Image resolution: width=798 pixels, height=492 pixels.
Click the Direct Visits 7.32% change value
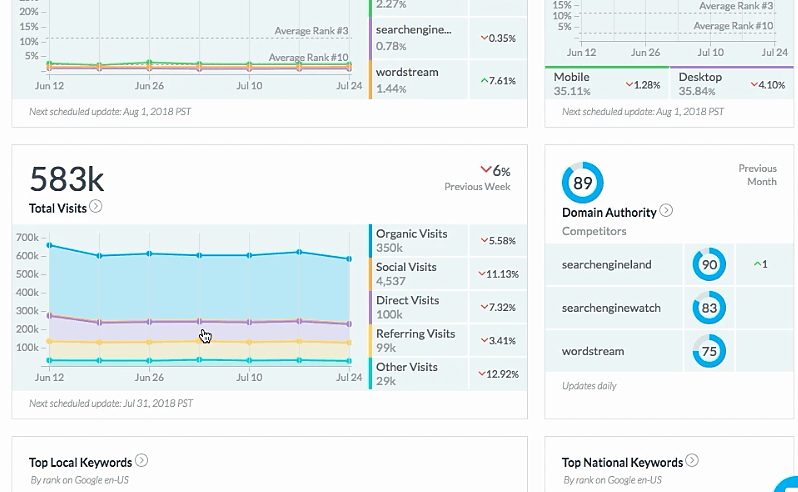point(498,307)
